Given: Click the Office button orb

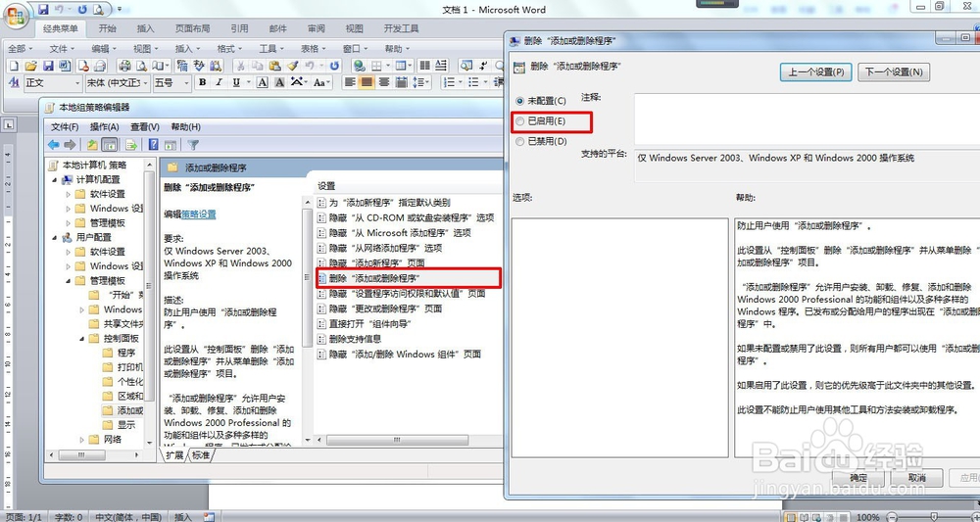Looking at the screenshot, I should point(15,17).
